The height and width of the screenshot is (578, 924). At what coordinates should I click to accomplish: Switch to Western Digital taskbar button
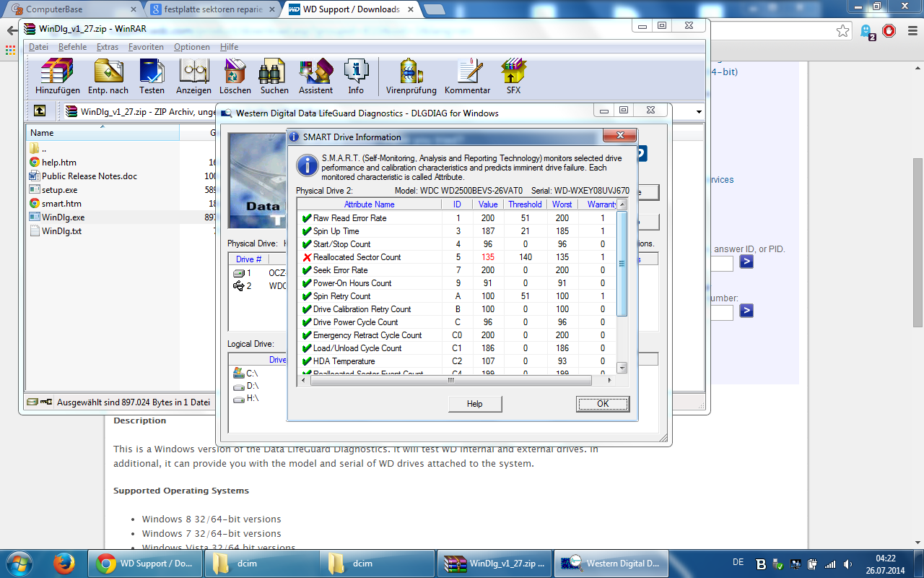(611, 563)
